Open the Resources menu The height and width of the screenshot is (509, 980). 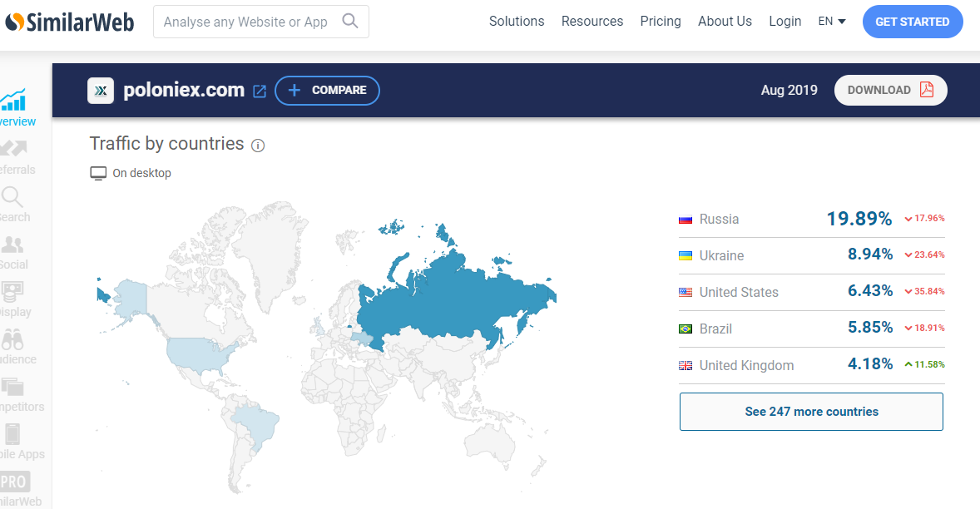coord(591,22)
